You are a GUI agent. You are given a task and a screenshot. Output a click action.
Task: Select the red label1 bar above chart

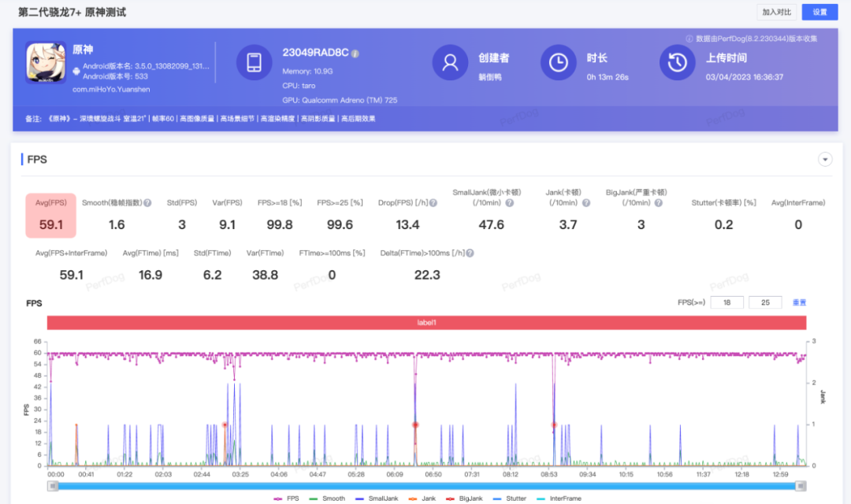[x=426, y=323]
